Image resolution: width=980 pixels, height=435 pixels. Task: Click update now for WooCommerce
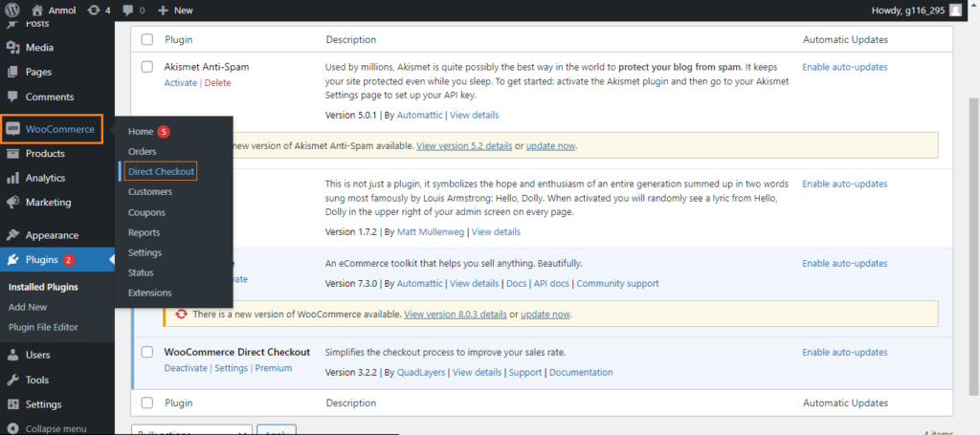545,314
